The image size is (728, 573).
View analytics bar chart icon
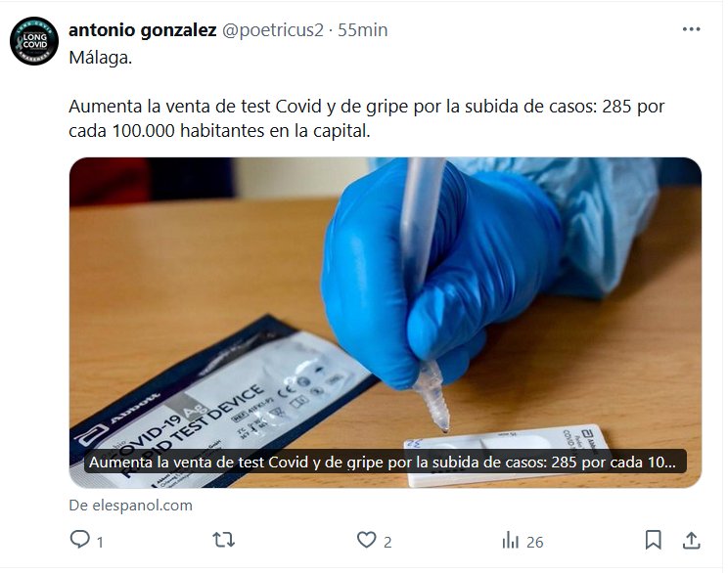[x=510, y=541]
